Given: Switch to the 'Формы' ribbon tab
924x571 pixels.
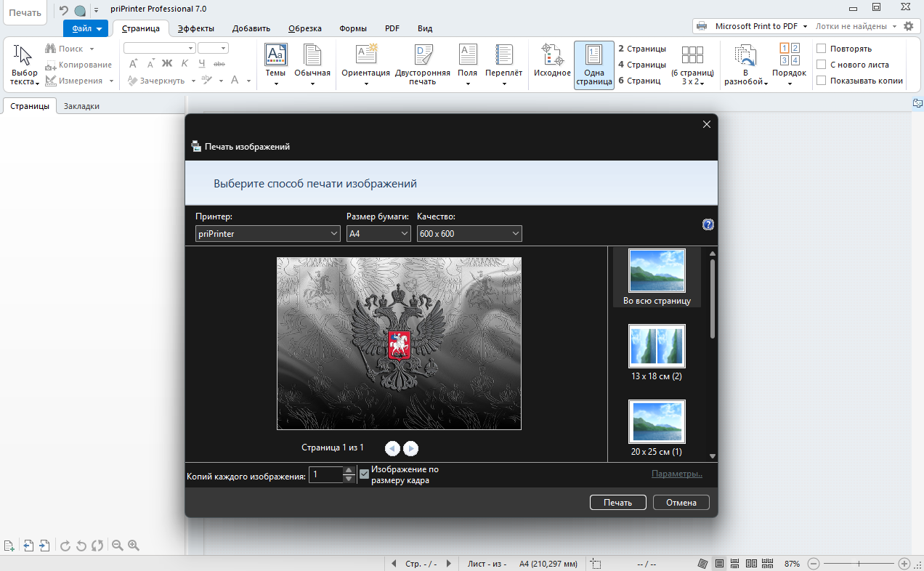Looking at the screenshot, I should tap(352, 28).
